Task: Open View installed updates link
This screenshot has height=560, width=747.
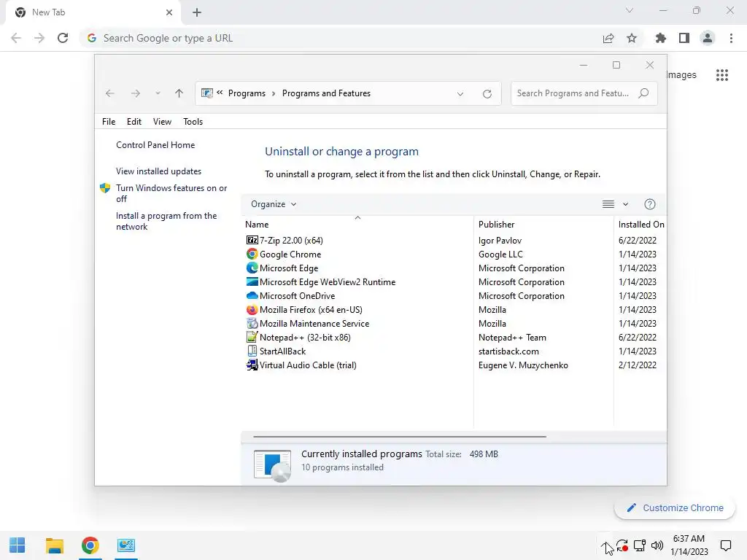Action: pos(158,171)
